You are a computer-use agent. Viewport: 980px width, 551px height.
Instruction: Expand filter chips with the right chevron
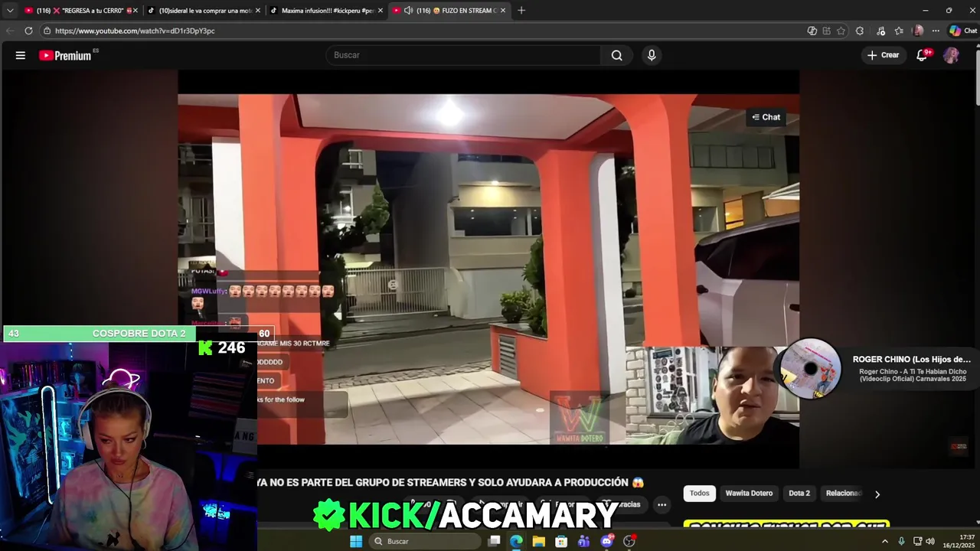(x=877, y=494)
